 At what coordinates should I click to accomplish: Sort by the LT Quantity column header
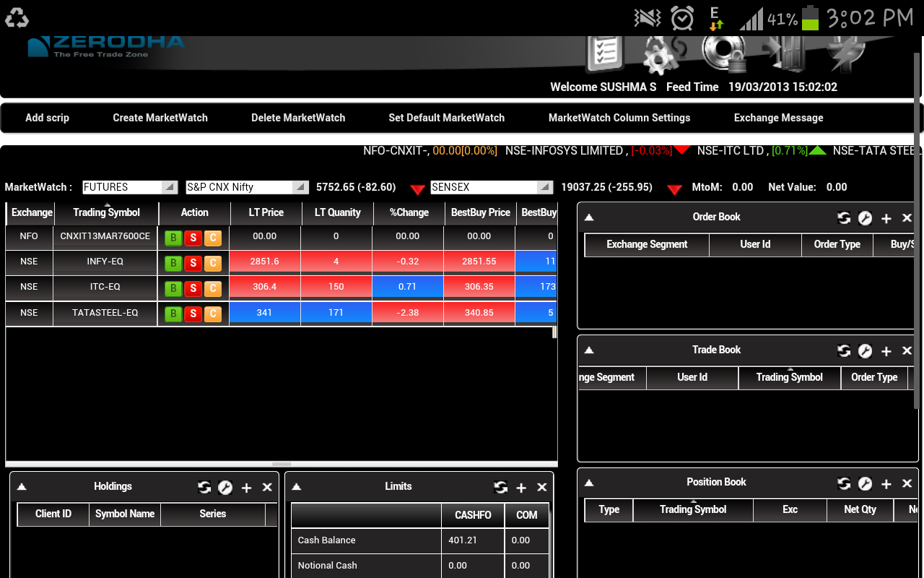337,212
